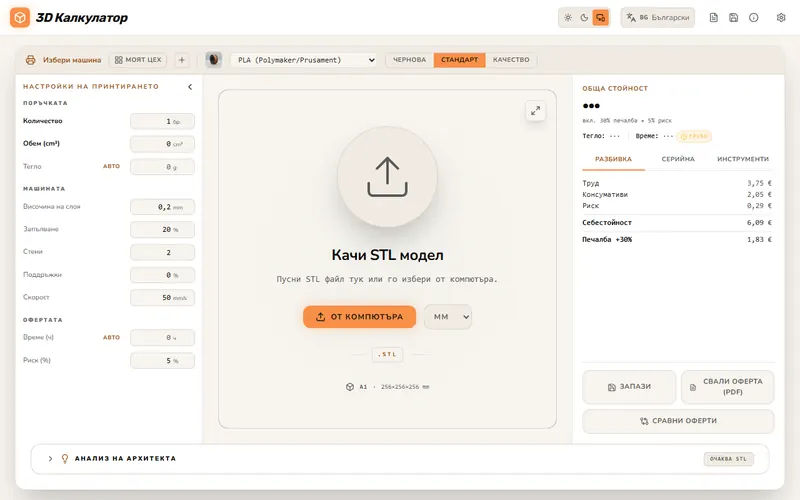Switch to dark theme moon icon
Screen dimensions: 800x500
point(584,18)
